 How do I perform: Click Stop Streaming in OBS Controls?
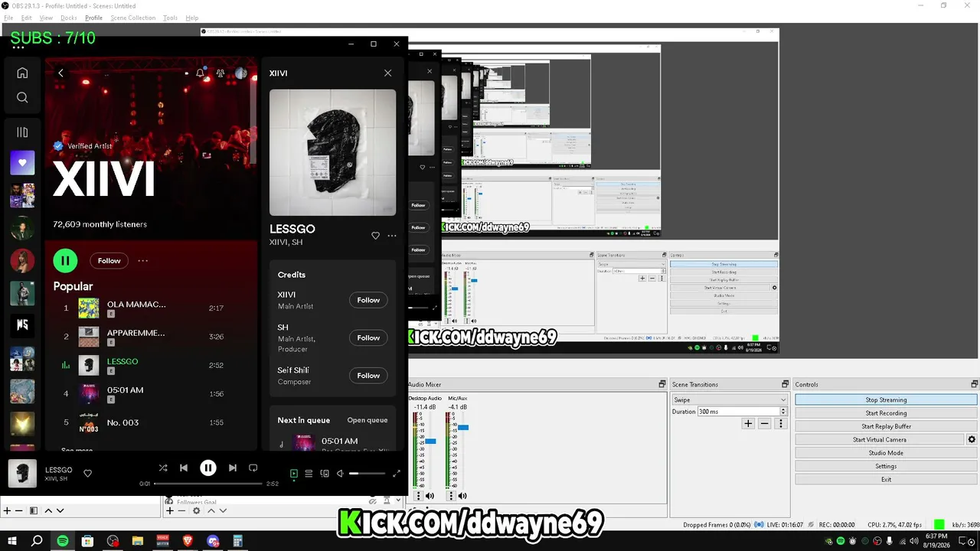point(886,399)
